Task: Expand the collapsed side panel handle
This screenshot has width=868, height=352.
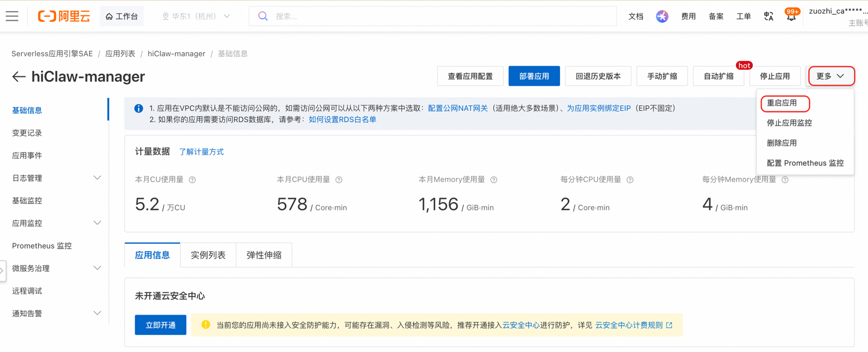Action: pyautogui.click(x=3, y=271)
